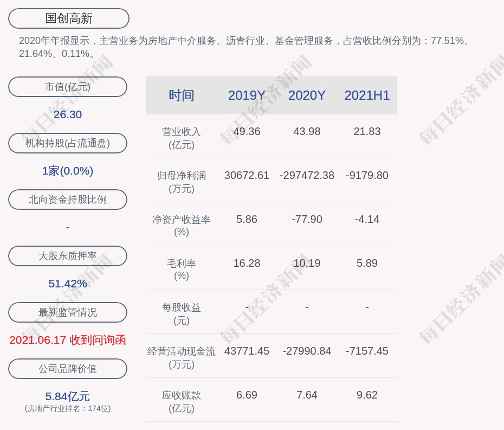Screen dimensions: 504x430
Task: Click the 公司品牌价值 label pill
Action: click(x=68, y=369)
